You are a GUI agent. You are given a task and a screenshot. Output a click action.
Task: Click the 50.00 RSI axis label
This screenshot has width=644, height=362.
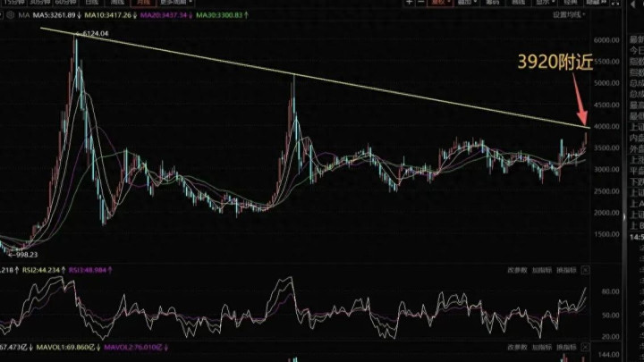pos(610,316)
